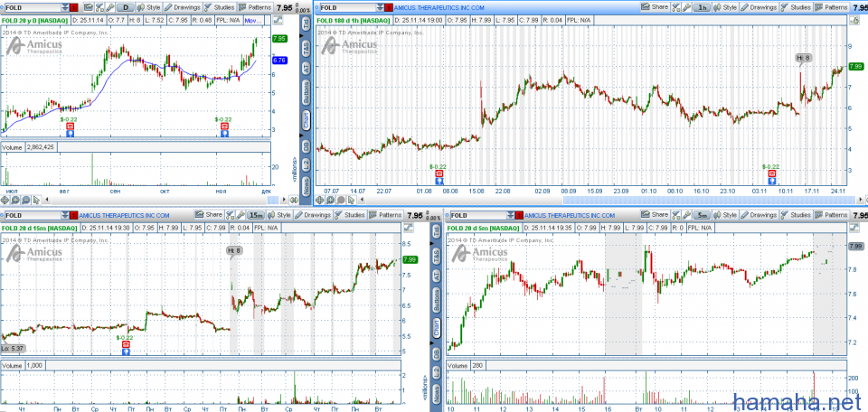Screen dimensions: 868x412
Task: Open Trd tab on upper side panel
Action: 306,25
